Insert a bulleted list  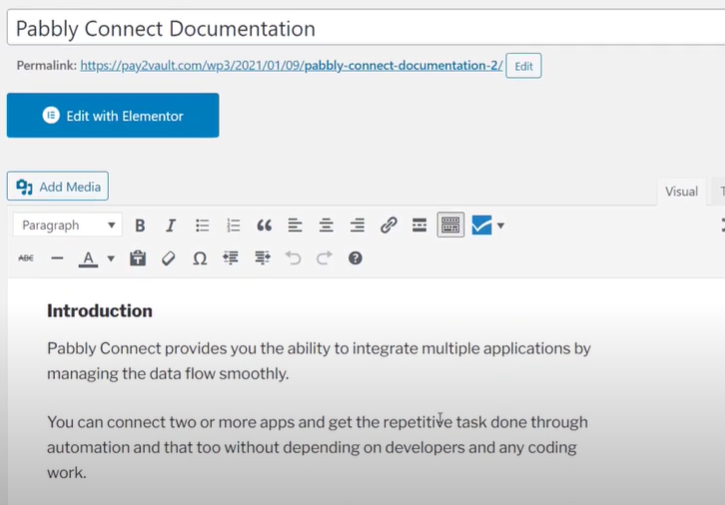[202, 226]
